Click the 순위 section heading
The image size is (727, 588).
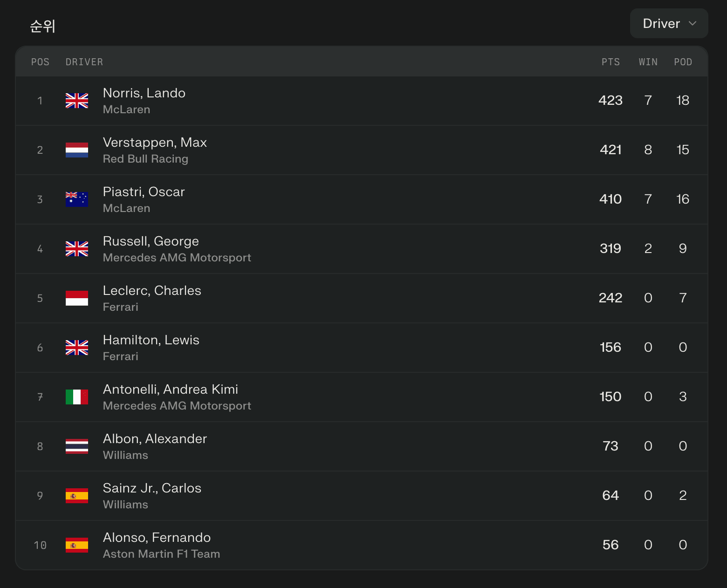click(x=43, y=26)
